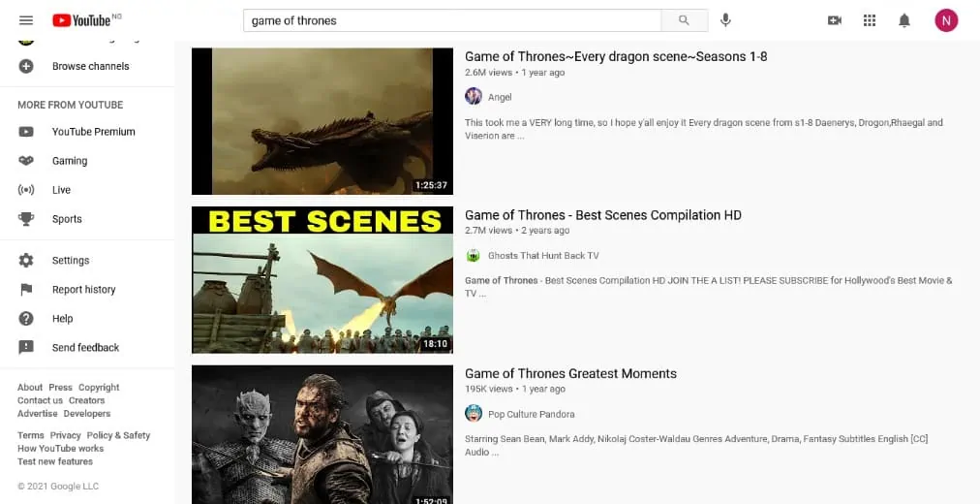Click the Help question mark icon
The height and width of the screenshot is (504, 980).
tap(26, 318)
